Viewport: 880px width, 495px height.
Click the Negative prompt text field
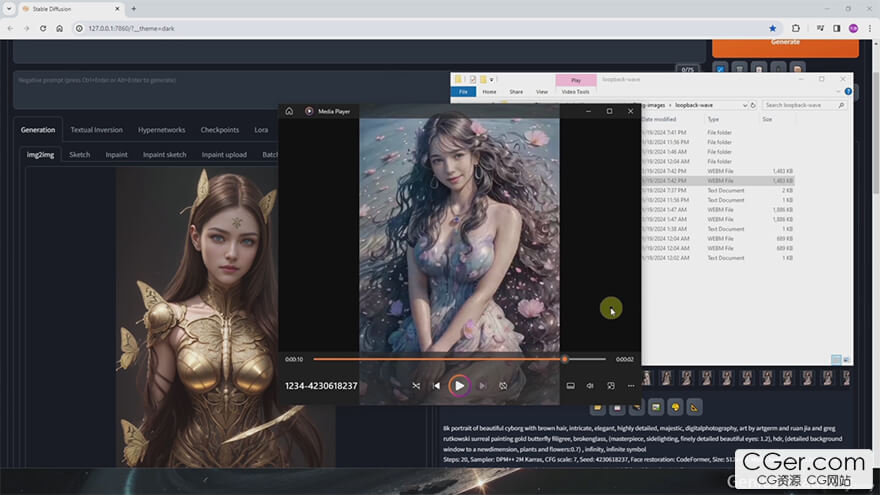(231, 90)
